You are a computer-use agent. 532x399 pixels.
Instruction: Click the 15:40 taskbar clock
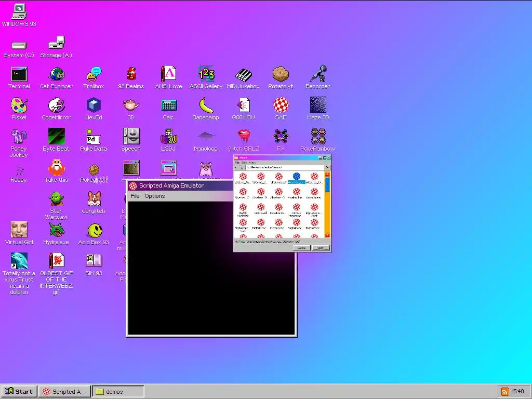(518, 392)
